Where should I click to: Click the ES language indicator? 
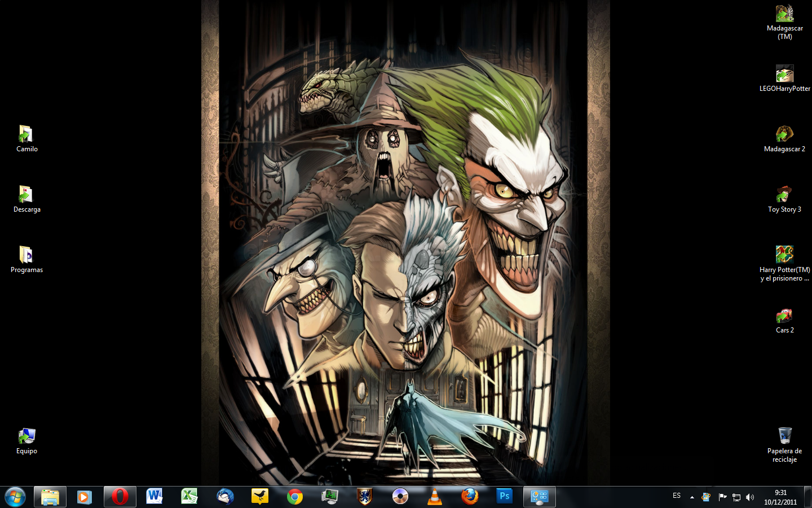[677, 496]
